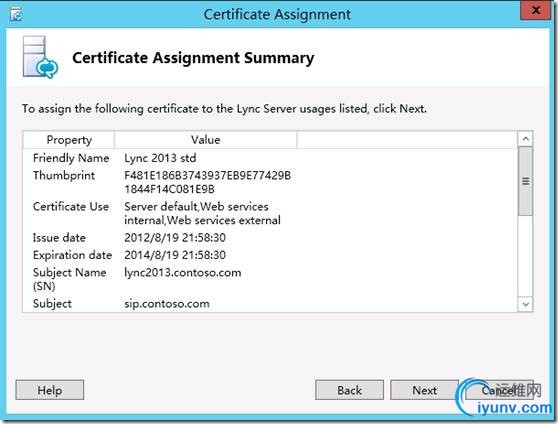This screenshot has height=424, width=558.
Task: Click the instruction text about clicking Next
Action: (224, 109)
